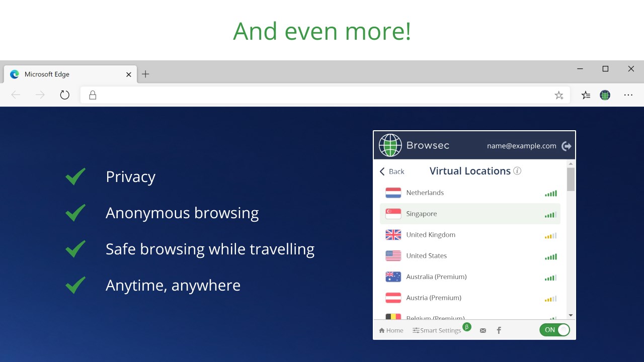Open Smart Settings in popup footer
644x362 pixels.
click(x=437, y=330)
